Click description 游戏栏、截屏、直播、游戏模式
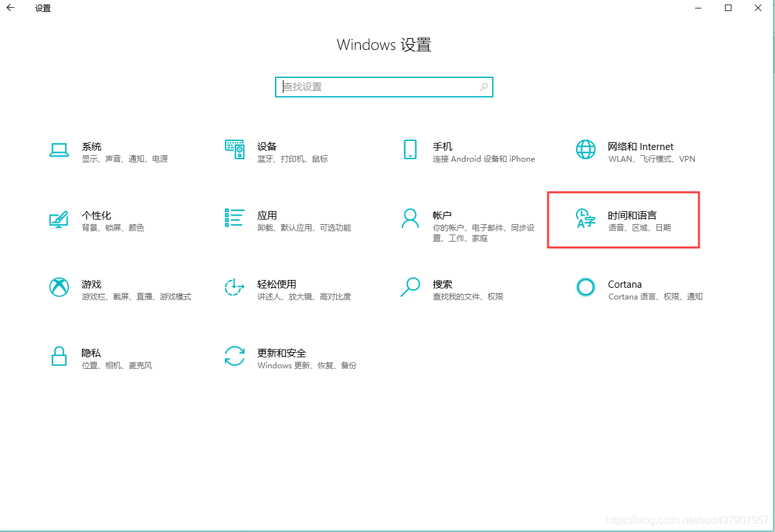This screenshot has height=532, width=775. pos(137,297)
